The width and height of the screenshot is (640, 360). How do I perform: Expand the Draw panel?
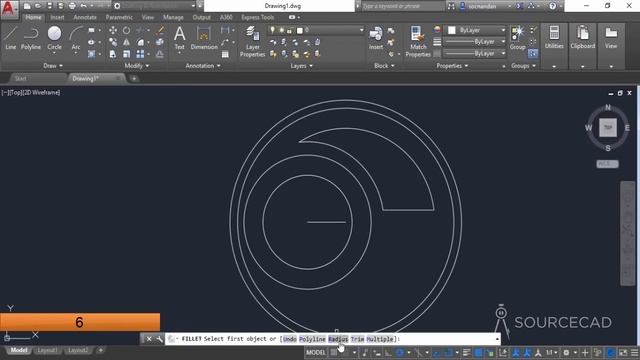click(x=53, y=66)
